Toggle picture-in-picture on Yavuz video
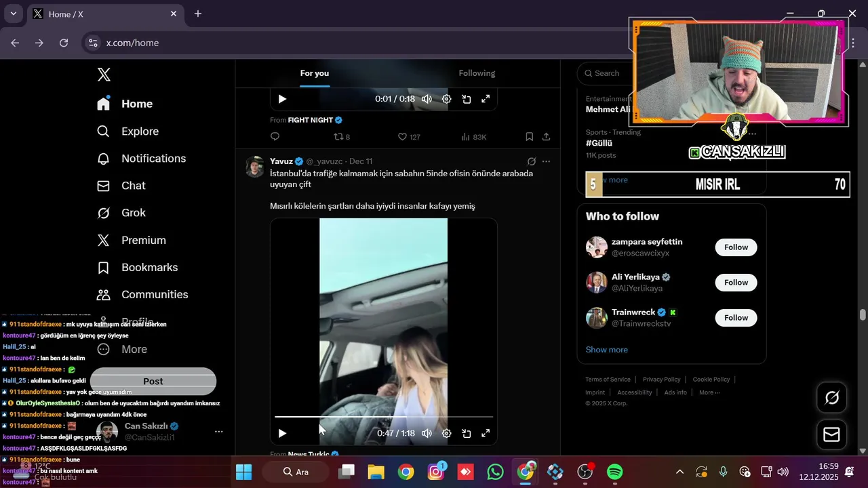Screen dimensions: 868x488 pyautogui.click(x=467, y=433)
